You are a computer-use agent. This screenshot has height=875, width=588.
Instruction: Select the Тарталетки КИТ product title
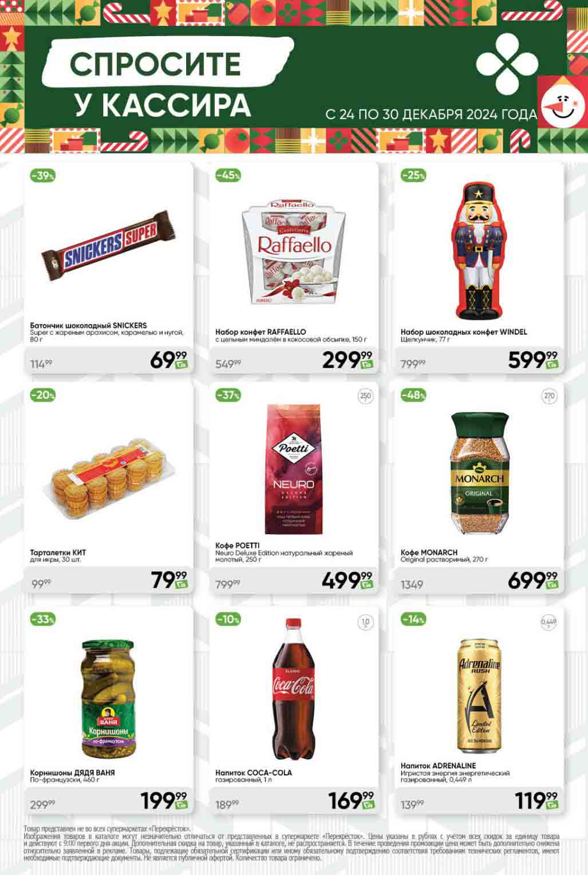click(58, 552)
